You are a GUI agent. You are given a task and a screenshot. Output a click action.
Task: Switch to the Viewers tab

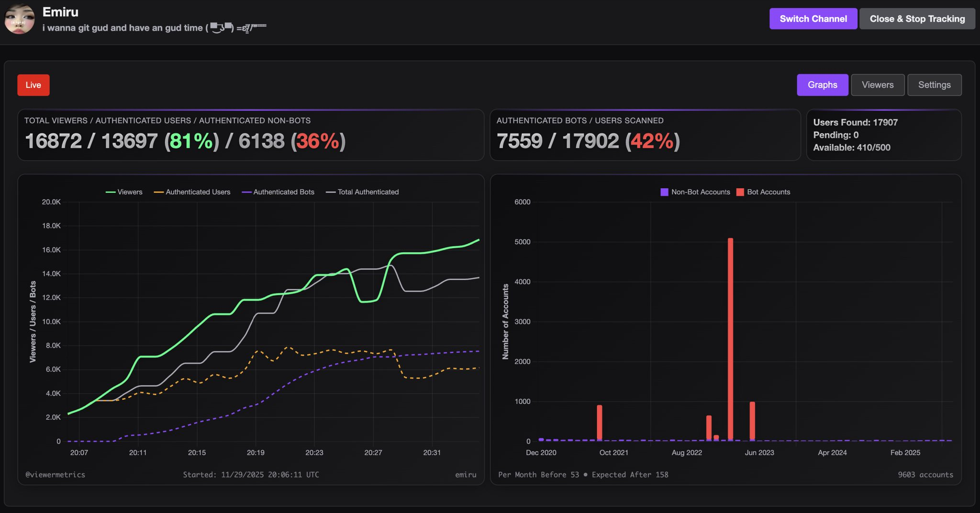(877, 85)
